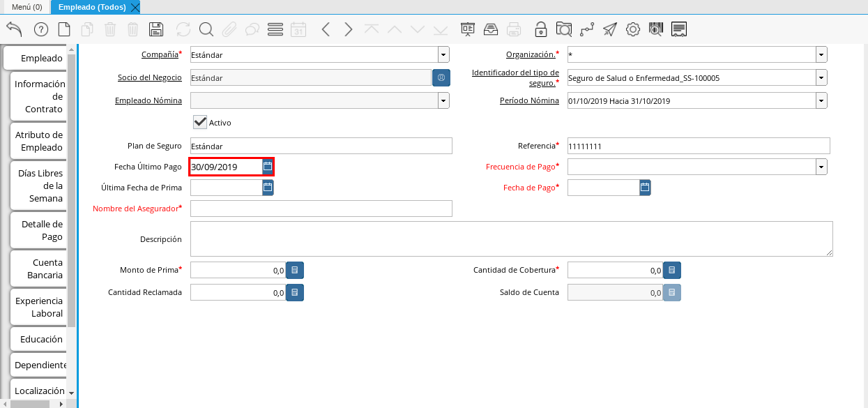Click in the Descripción text area
This screenshot has height=408, width=868.
[512, 239]
